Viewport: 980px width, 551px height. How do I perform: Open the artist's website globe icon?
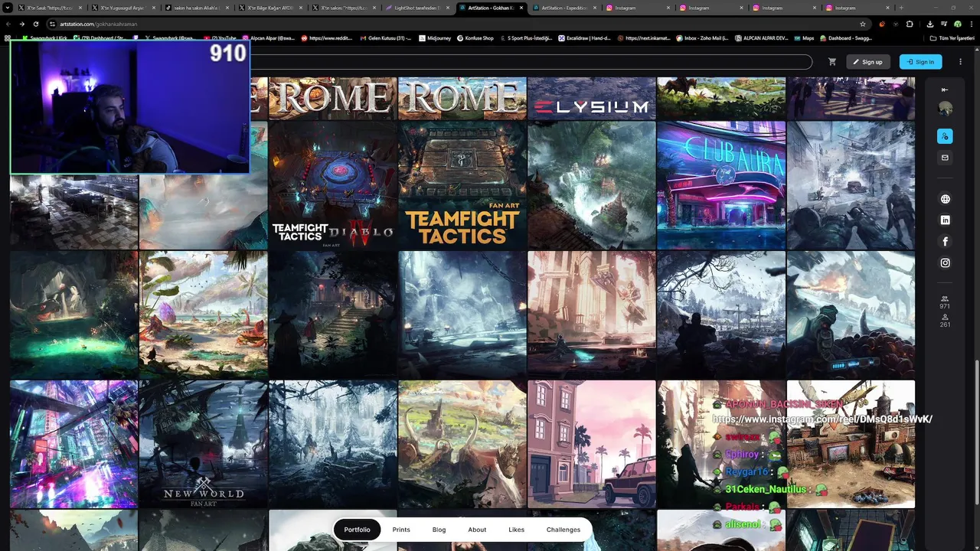coord(945,199)
